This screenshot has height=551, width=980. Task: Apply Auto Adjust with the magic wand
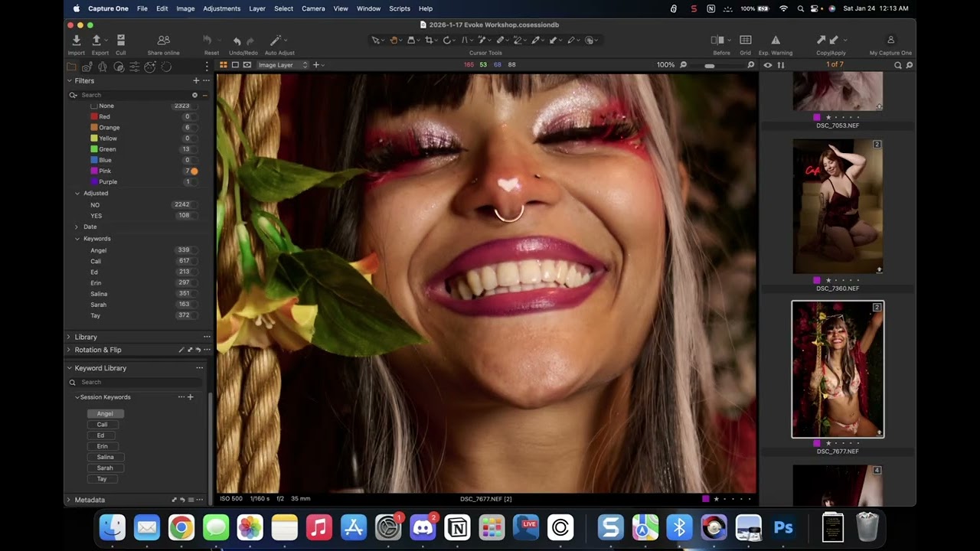click(276, 40)
